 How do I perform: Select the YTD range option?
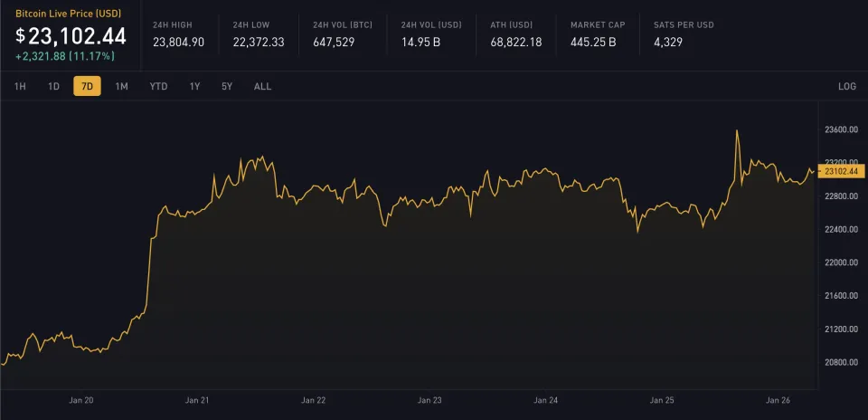coord(158,86)
